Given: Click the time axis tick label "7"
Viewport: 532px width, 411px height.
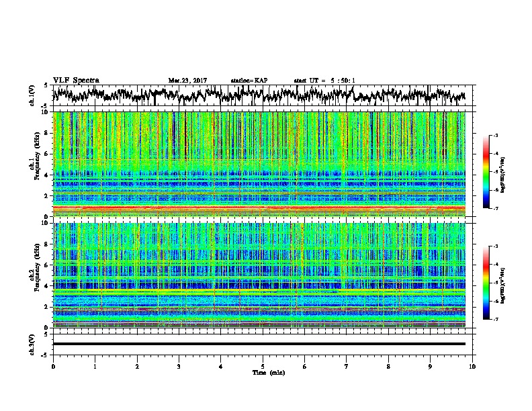Looking at the screenshot, I should [347, 367].
